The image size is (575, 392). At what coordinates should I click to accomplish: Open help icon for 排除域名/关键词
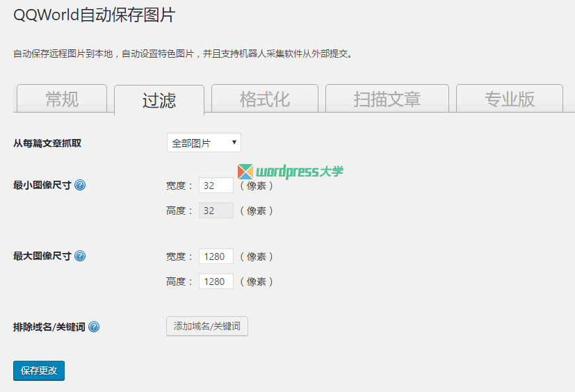(94, 327)
